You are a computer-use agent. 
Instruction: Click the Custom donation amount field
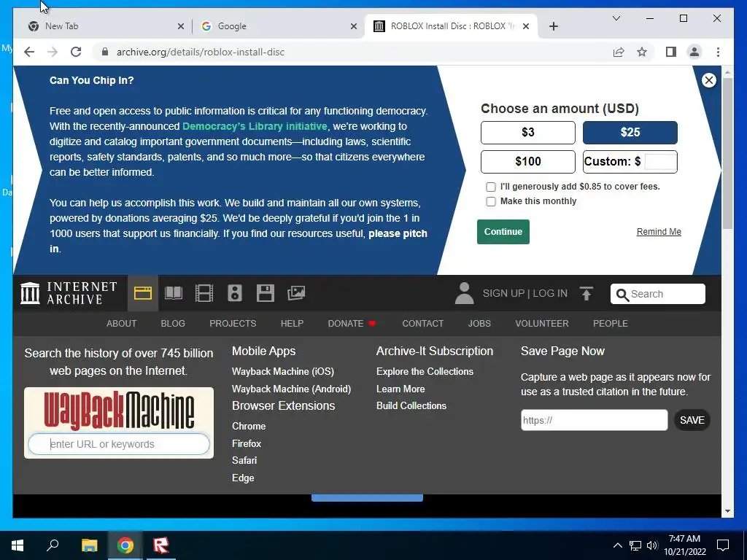[x=660, y=161]
